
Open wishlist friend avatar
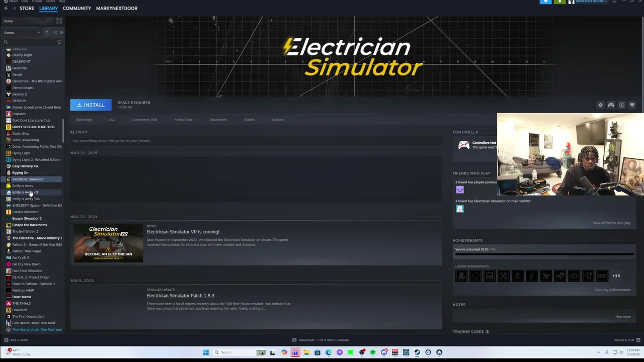click(x=460, y=209)
